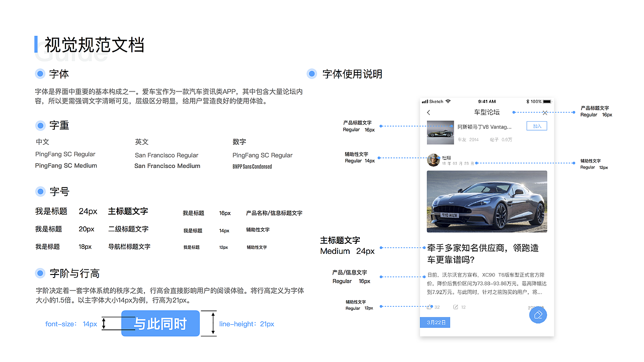Close the 车型论坛 page with the X icon
The width and height of the screenshot is (644, 362).
tap(545, 113)
